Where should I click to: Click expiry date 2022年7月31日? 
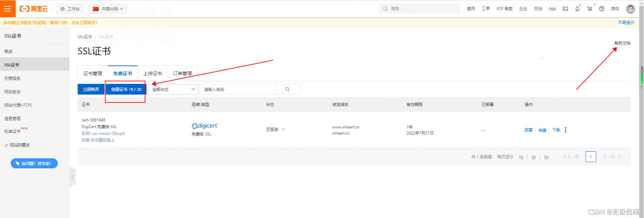click(420, 134)
